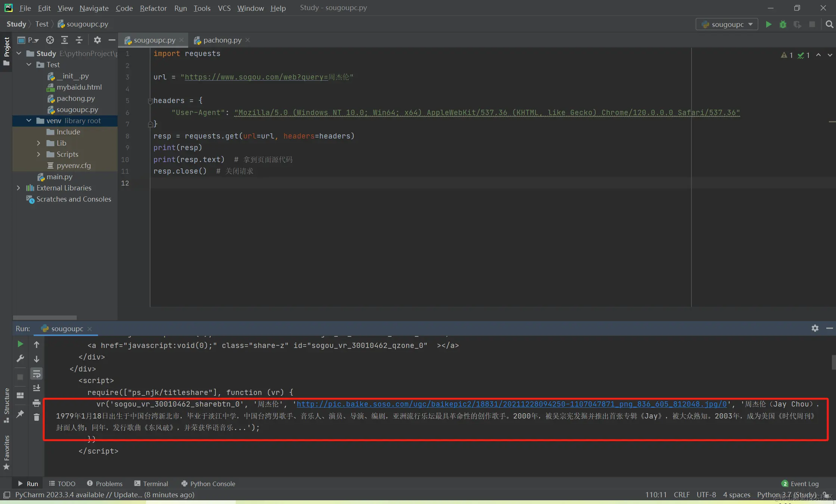Open Search Everywhere magnifier icon
Screen dimensions: 836x504
[x=829, y=24]
